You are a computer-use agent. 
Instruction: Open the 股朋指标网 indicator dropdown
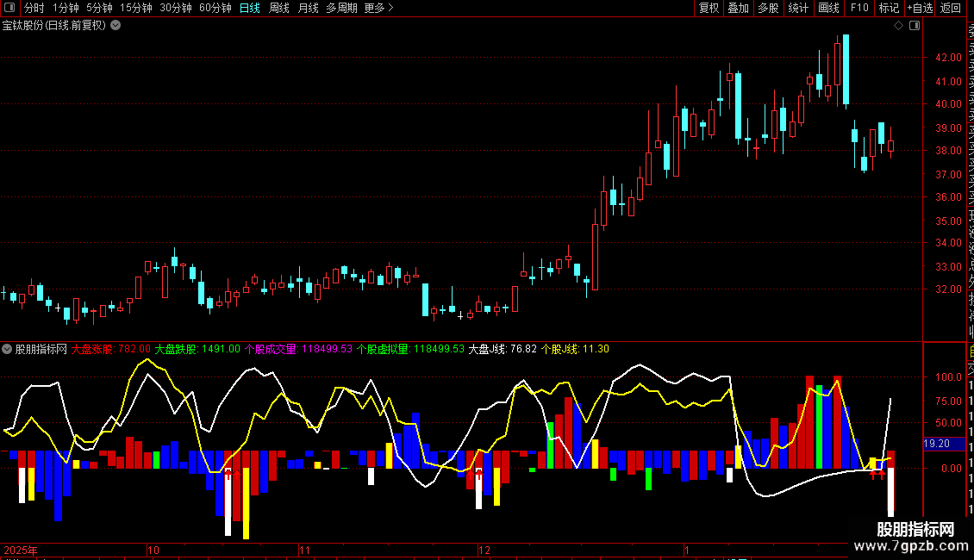(7, 349)
